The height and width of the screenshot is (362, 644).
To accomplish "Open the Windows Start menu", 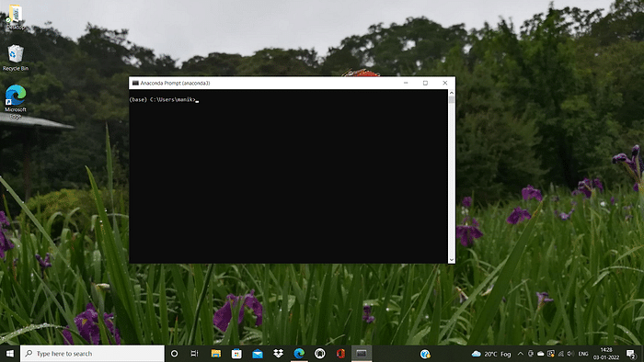I will pyautogui.click(x=10, y=354).
